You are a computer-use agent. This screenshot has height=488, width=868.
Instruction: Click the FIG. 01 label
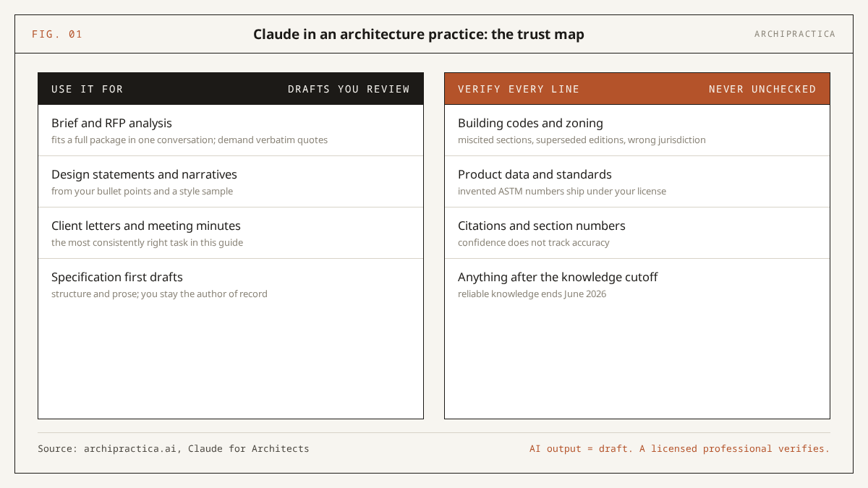(57, 34)
